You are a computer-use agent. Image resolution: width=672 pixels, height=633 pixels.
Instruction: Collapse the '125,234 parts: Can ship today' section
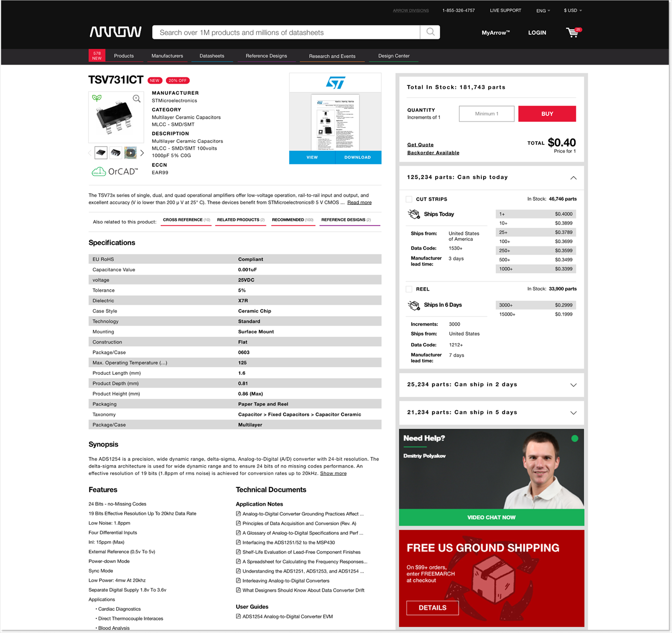pyautogui.click(x=573, y=178)
